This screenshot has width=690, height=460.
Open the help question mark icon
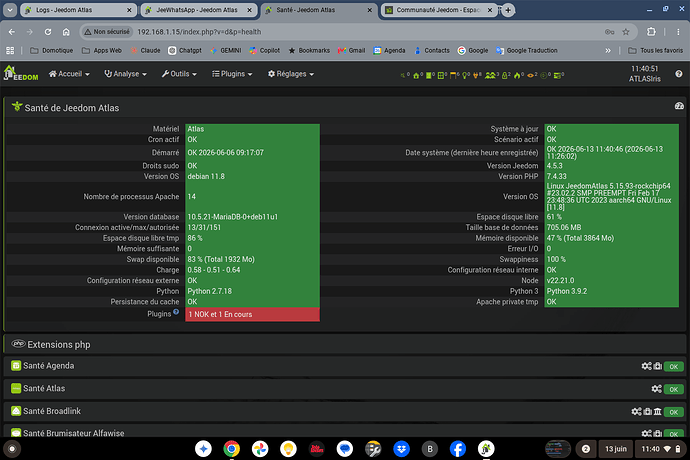(x=679, y=74)
